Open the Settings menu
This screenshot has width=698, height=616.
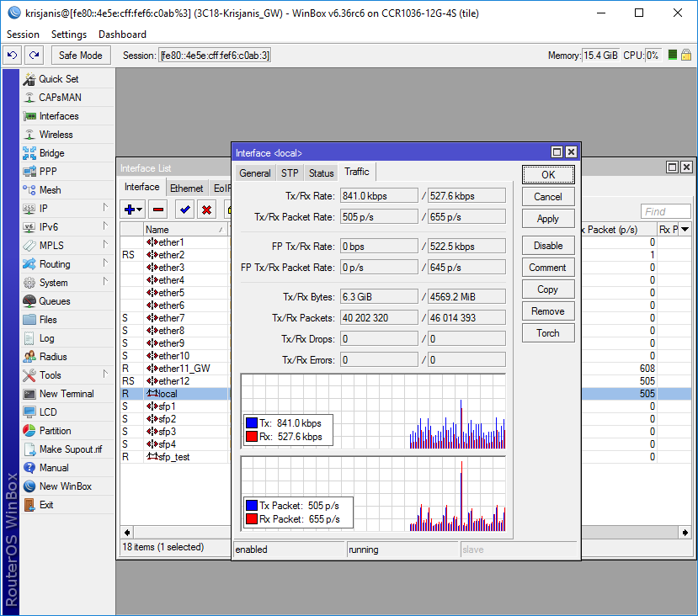[69, 35]
